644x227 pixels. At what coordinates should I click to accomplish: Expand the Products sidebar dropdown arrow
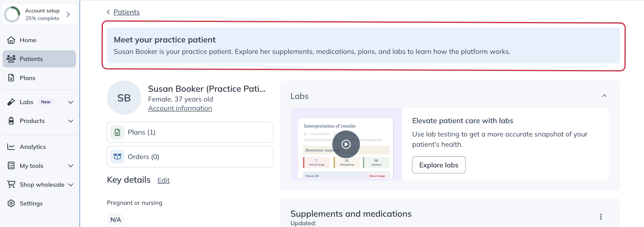[x=71, y=121]
